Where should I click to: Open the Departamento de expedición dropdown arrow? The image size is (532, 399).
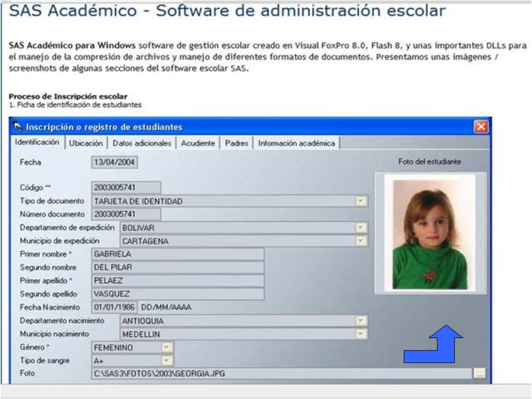coord(361,228)
